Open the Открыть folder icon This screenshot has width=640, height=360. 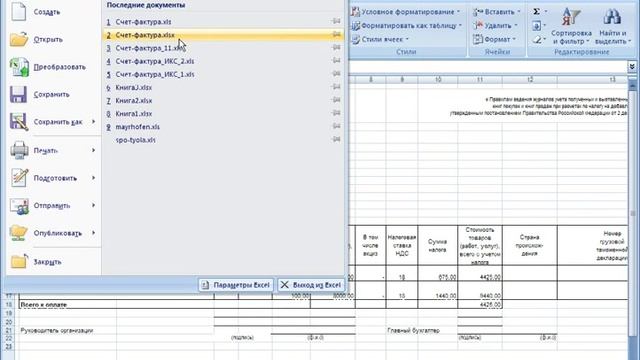pyautogui.click(x=19, y=40)
